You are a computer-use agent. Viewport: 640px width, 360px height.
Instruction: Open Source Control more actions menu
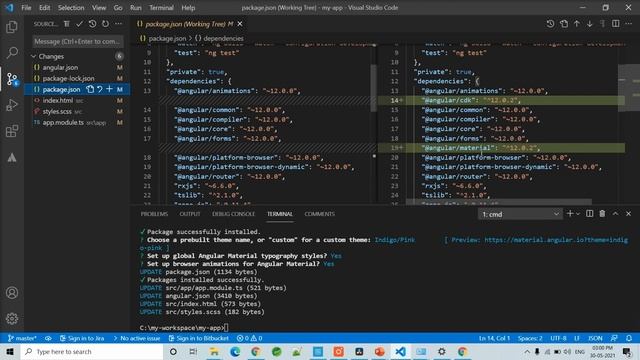pos(118,24)
